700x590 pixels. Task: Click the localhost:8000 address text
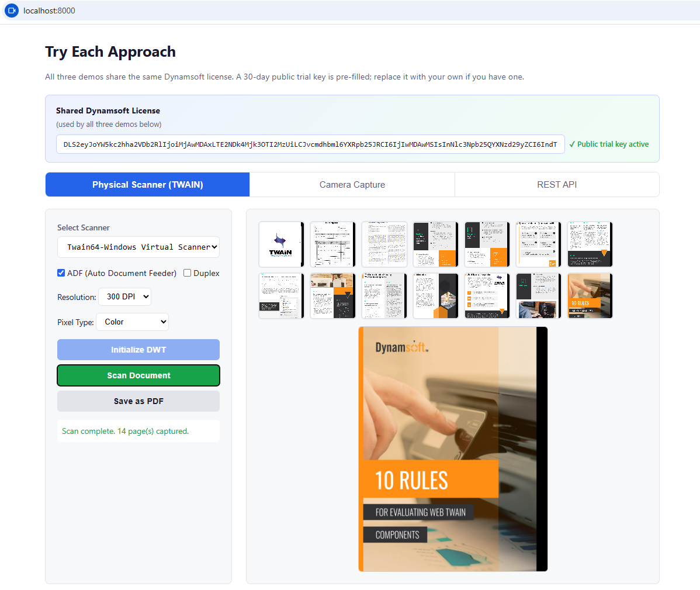(x=49, y=11)
